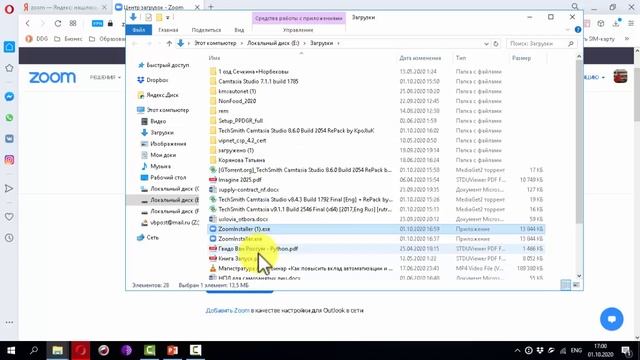Open the send arrow icon in Opera sidebar

pyautogui.click(x=9, y=188)
